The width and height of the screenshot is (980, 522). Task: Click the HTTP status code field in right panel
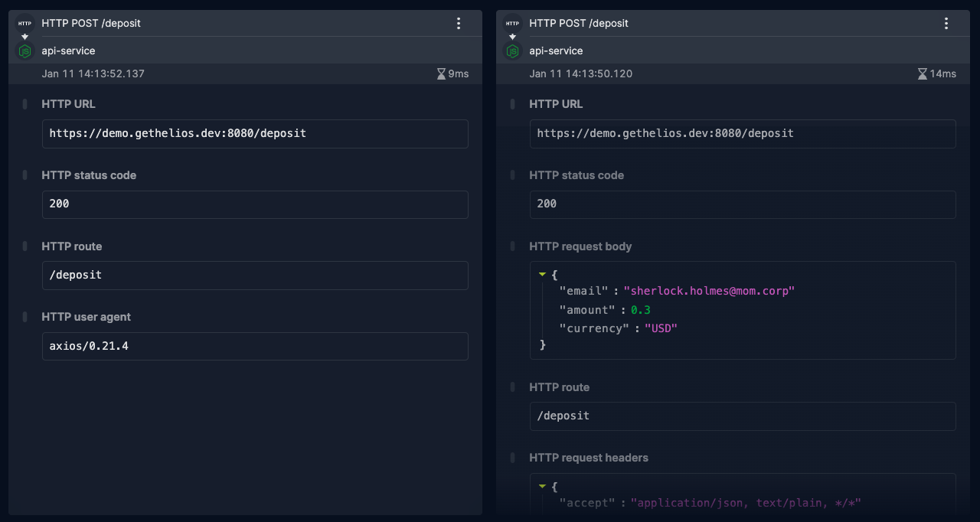click(x=742, y=204)
